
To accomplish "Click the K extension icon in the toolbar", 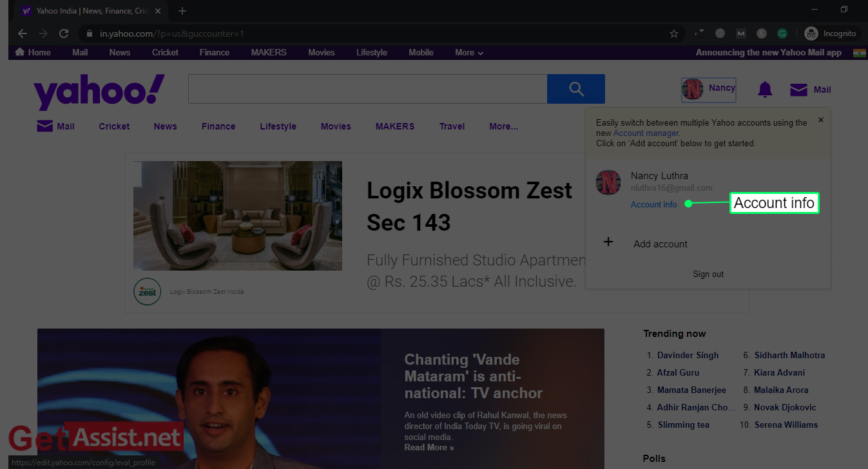I will click(x=762, y=33).
